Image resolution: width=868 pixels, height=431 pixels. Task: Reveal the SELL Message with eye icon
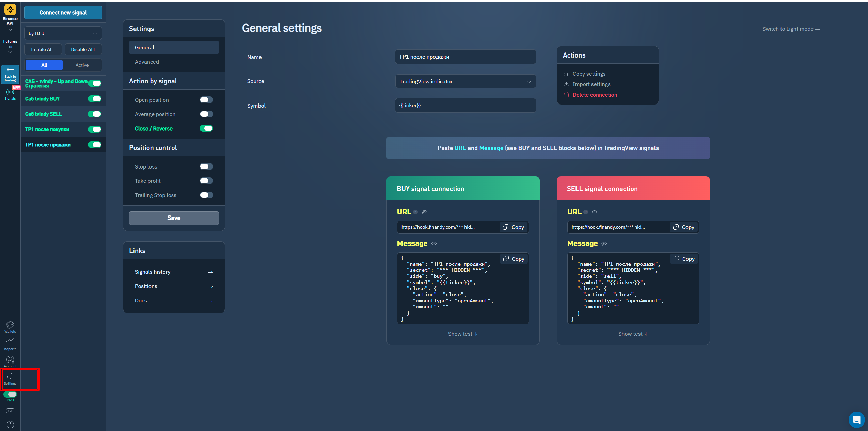[x=604, y=244]
